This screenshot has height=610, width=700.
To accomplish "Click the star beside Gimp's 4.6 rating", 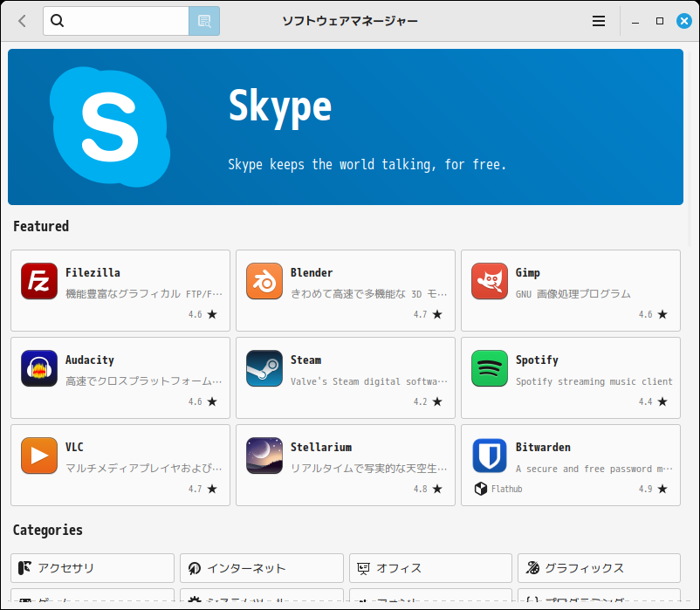I will tap(662, 314).
